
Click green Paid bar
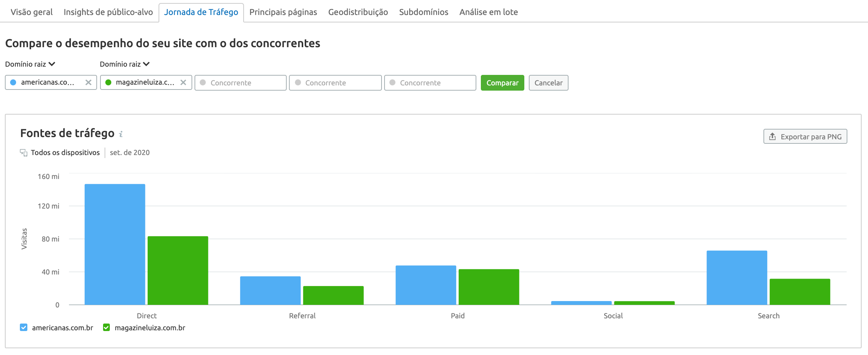click(489, 287)
